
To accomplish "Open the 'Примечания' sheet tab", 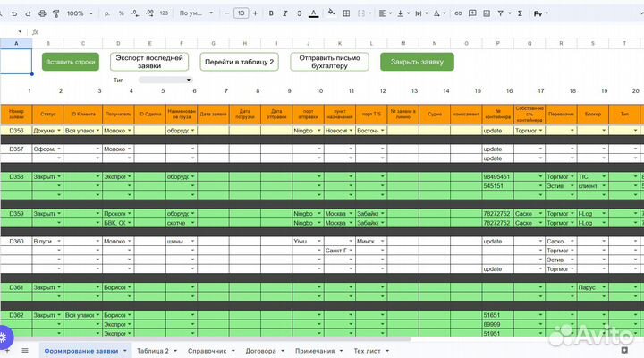I will click(x=315, y=351).
